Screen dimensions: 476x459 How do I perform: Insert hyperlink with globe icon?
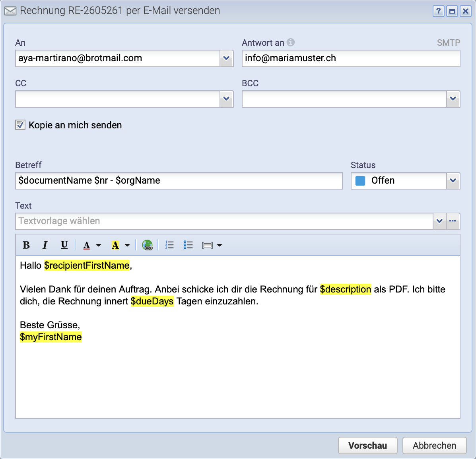(147, 245)
